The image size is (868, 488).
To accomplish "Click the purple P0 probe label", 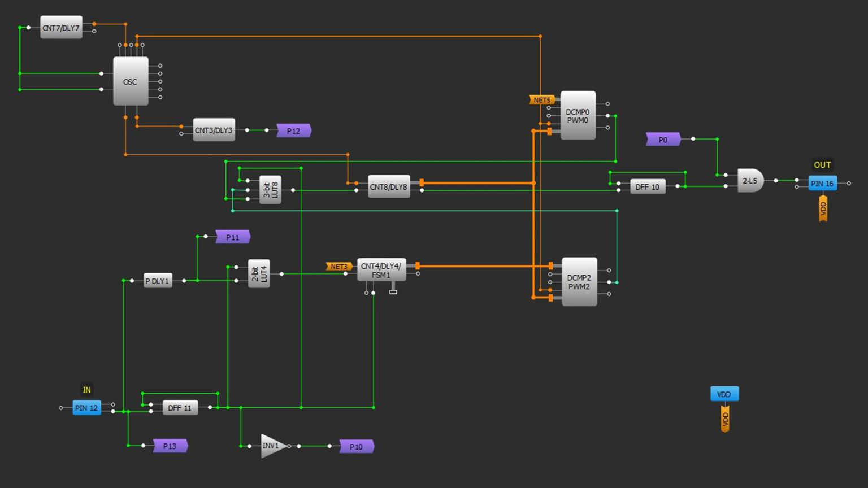I will pyautogui.click(x=663, y=140).
